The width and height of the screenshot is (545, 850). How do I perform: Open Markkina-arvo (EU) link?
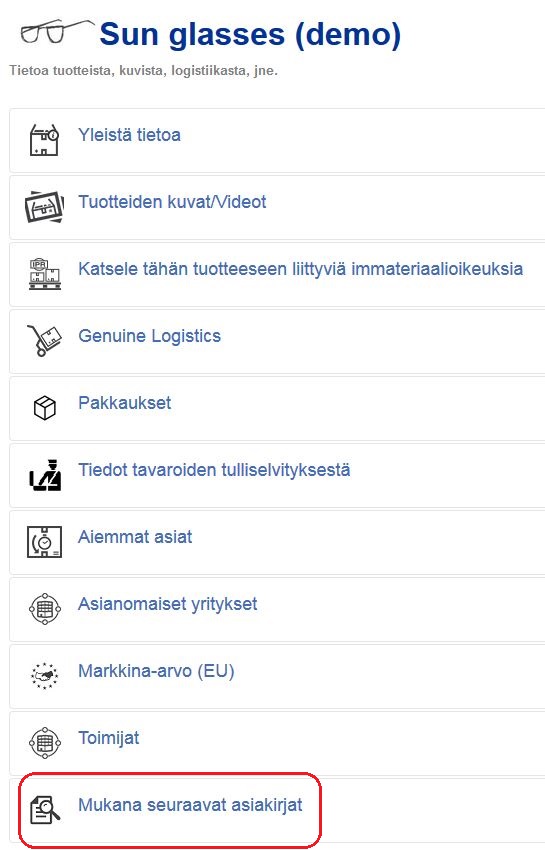(x=156, y=671)
